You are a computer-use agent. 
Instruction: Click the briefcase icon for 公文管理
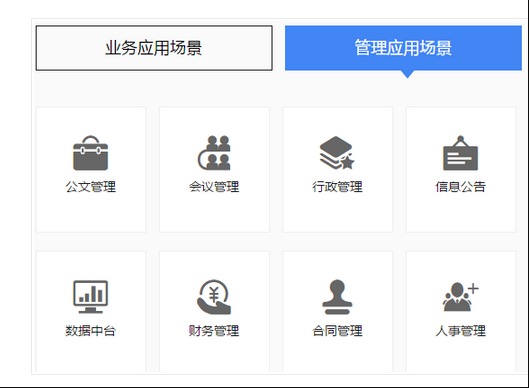(x=91, y=153)
